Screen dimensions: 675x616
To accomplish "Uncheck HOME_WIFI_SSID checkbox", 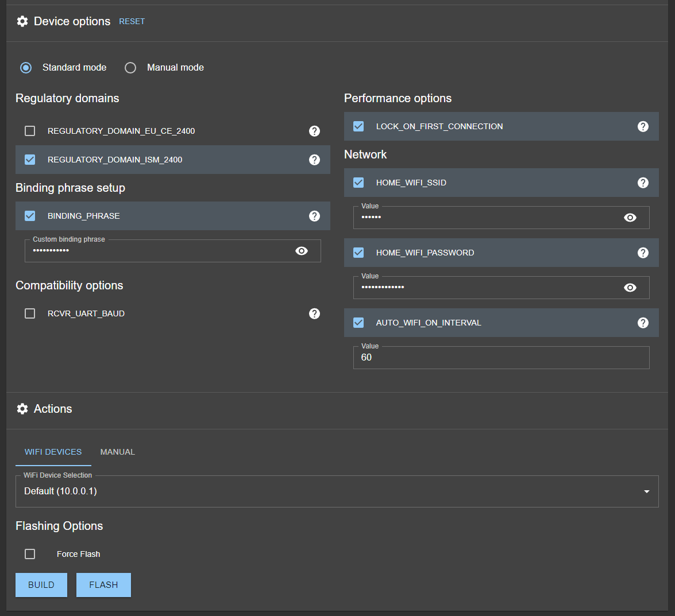I will 358,183.
